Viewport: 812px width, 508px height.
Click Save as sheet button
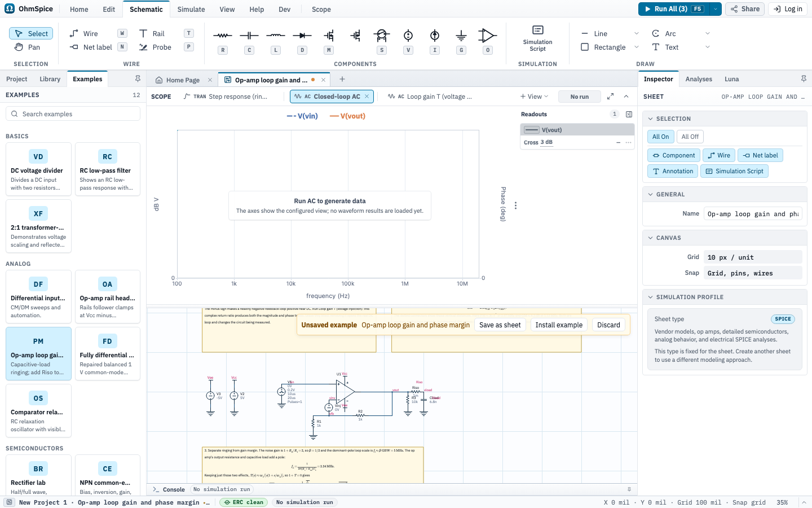pyautogui.click(x=500, y=325)
